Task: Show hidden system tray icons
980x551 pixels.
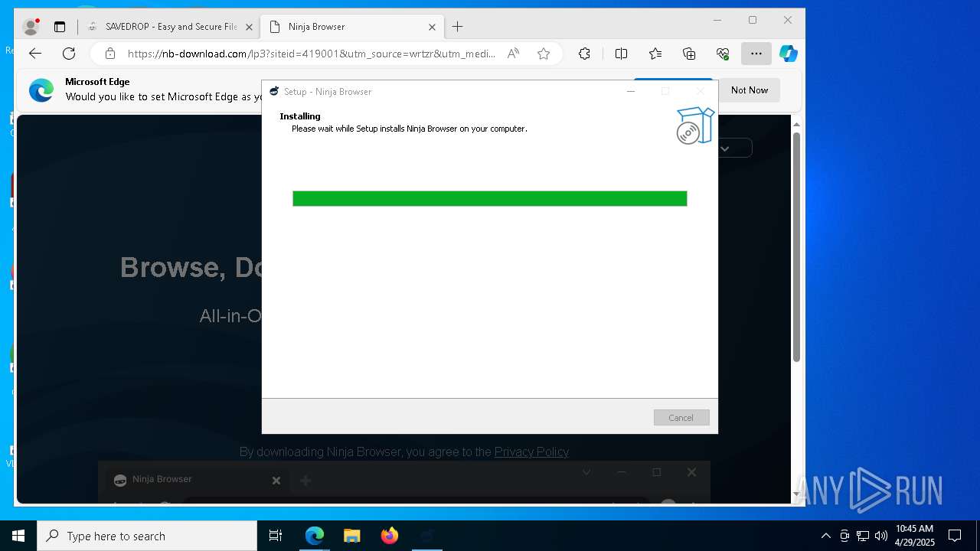Action: [x=825, y=536]
